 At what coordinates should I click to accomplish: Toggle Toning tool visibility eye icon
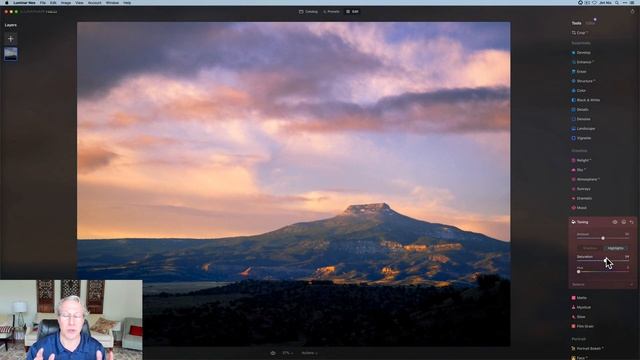615,222
